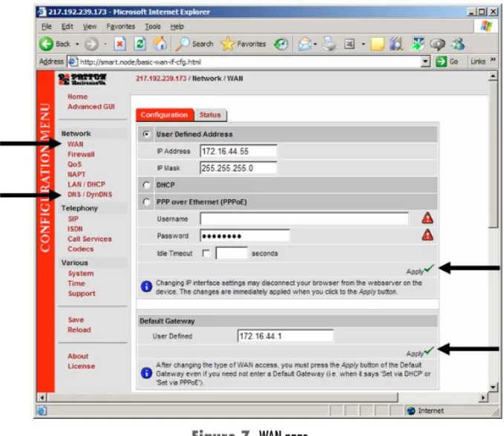Open the Search toolbar button
The image size is (504, 436).
tap(194, 44)
